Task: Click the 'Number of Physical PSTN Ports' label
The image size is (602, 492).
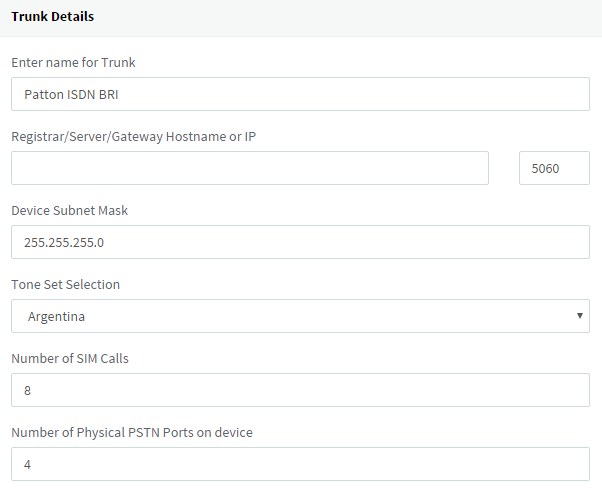Action: [131, 432]
